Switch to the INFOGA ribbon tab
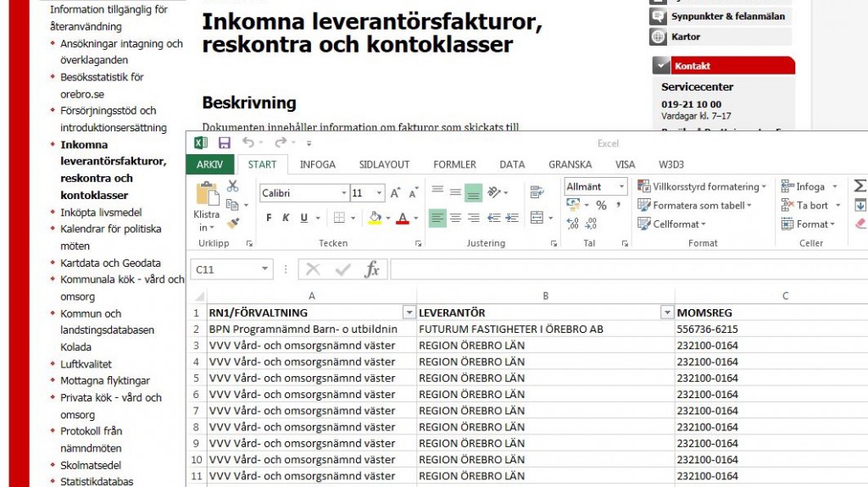 click(318, 164)
